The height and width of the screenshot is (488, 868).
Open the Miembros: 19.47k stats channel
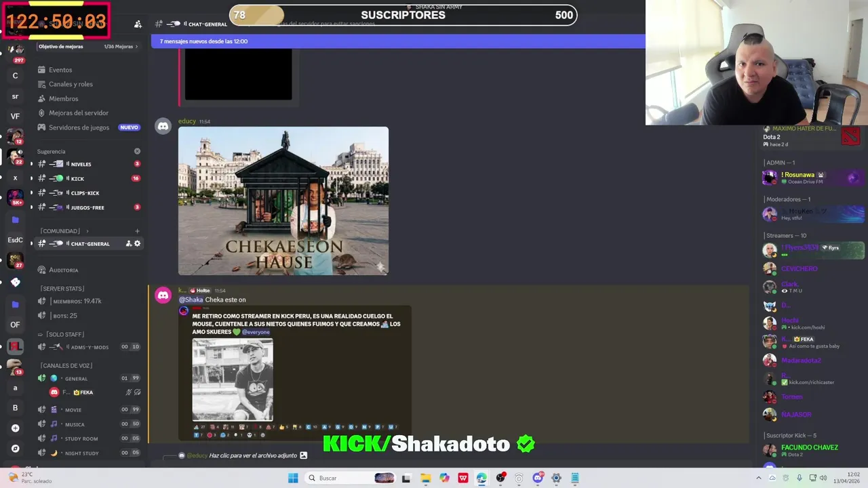coord(77,301)
